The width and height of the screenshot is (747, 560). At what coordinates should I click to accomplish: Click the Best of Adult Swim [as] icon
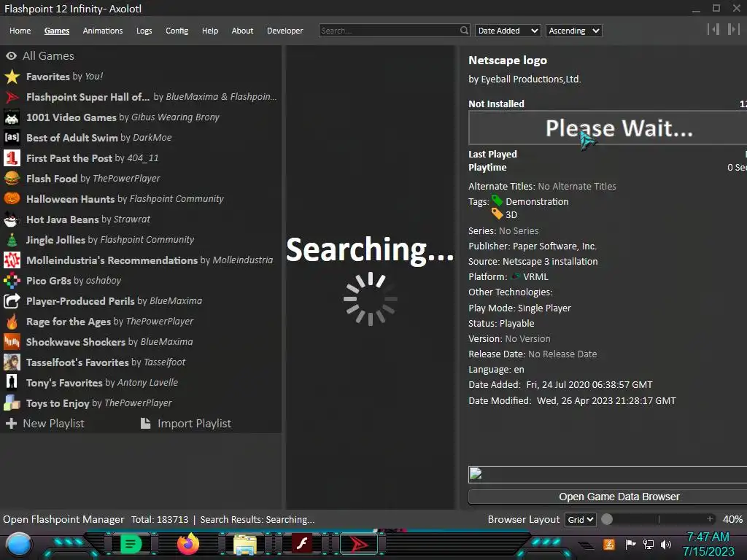[x=12, y=138]
